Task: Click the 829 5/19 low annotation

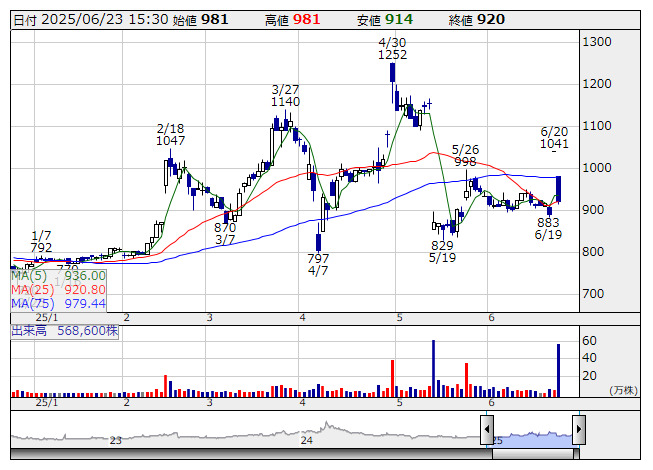Action: pos(442,251)
